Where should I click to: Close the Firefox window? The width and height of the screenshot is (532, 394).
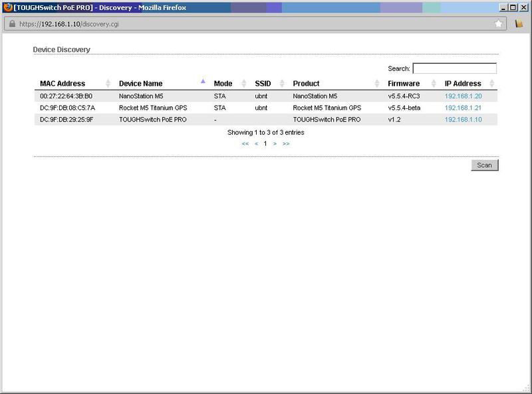pos(523,7)
